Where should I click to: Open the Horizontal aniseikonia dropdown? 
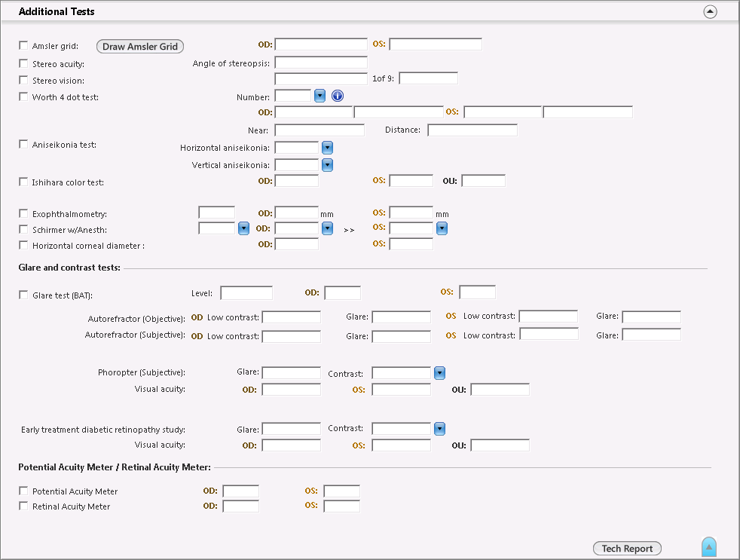pyautogui.click(x=327, y=148)
